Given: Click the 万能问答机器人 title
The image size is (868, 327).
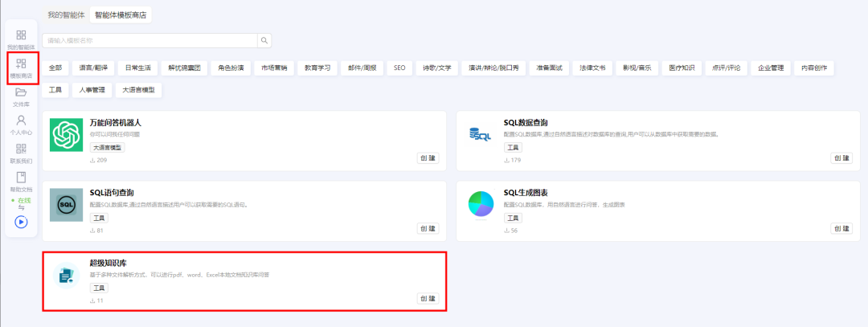Looking at the screenshot, I should coord(115,122).
